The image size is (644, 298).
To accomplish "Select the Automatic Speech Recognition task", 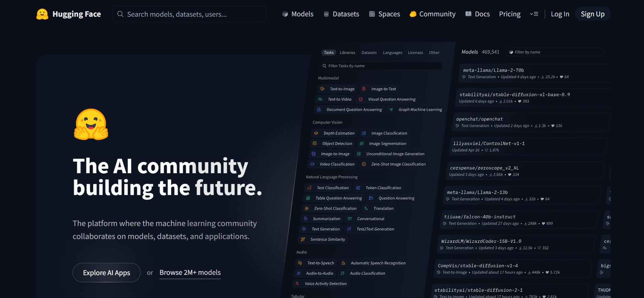I will pos(374,263).
